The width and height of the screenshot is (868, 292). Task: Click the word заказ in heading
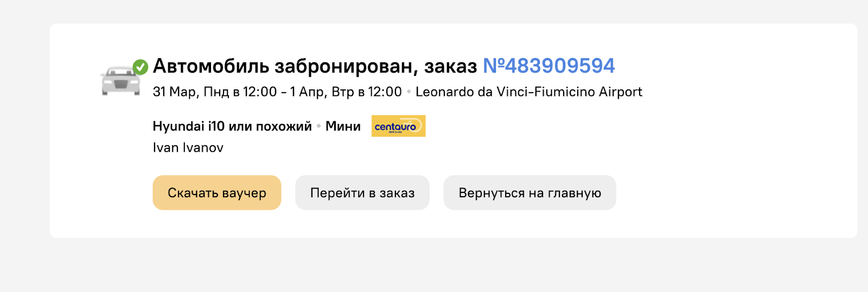[450, 67]
